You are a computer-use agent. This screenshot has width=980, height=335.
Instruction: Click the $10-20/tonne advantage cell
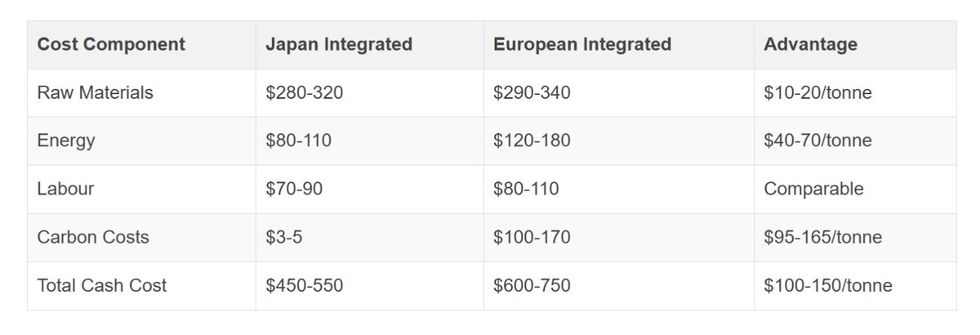click(x=817, y=92)
